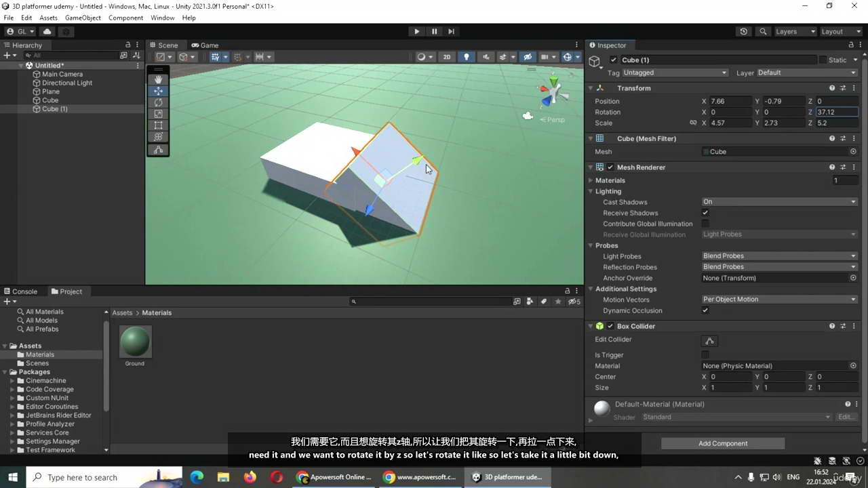Toggle scene audio icon

486,57
